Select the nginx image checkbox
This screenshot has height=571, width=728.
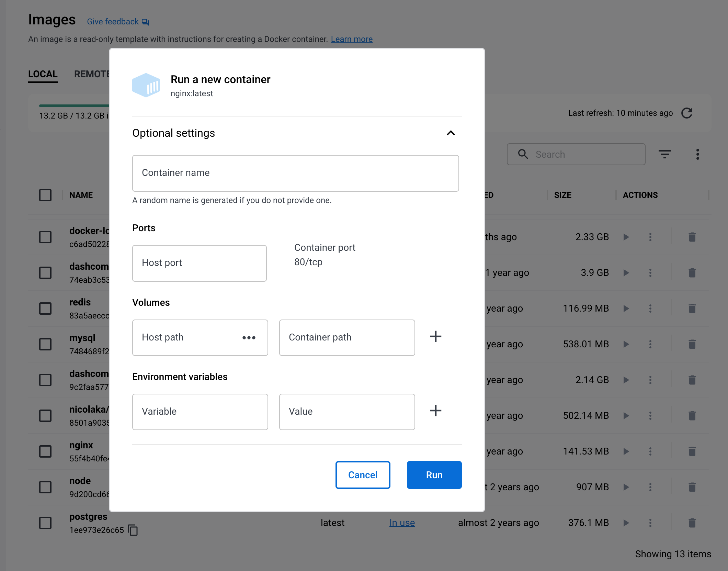(x=45, y=451)
